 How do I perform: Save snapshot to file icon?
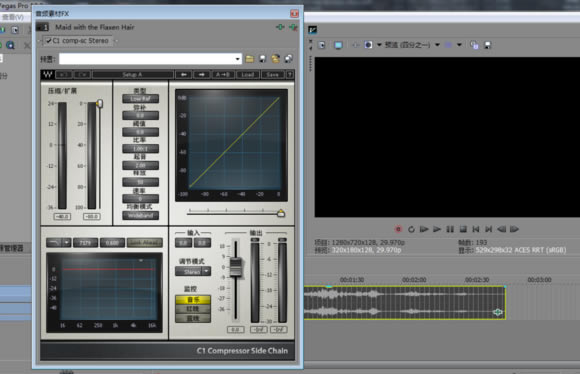(x=488, y=45)
